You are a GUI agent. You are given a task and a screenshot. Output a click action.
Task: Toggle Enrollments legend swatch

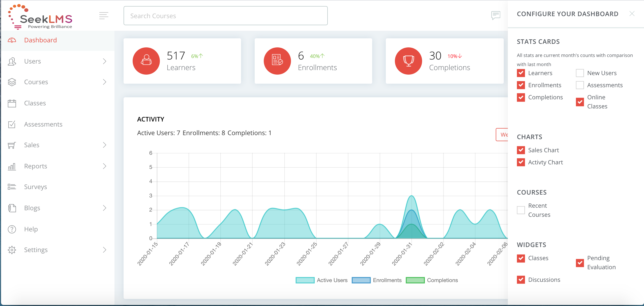click(361, 280)
